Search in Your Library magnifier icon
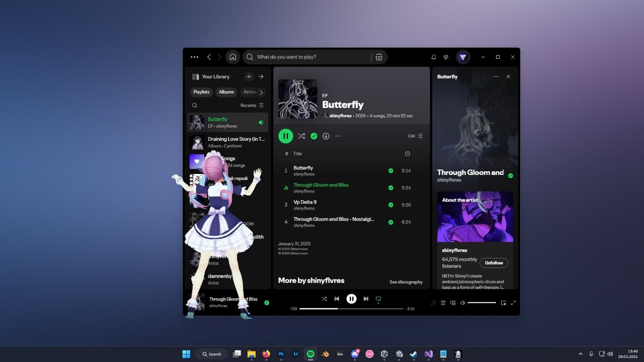This screenshot has width=644, height=362. [x=195, y=106]
